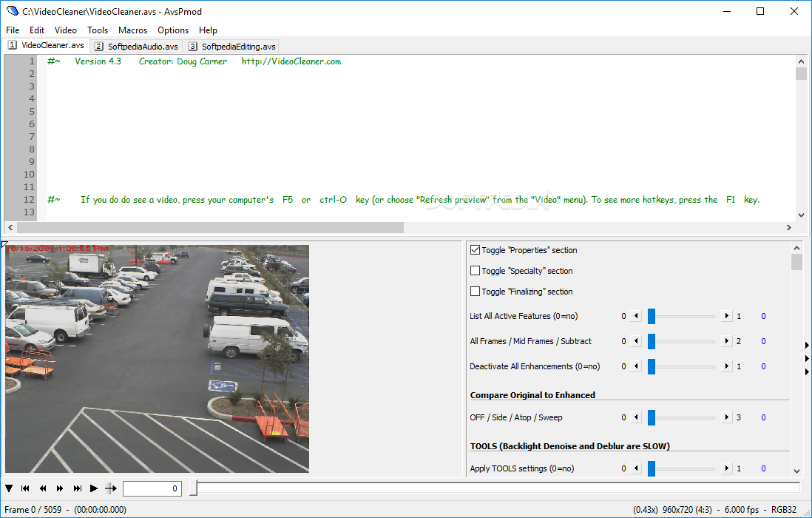Increase List All Active Features with right arrow

[726, 316]
